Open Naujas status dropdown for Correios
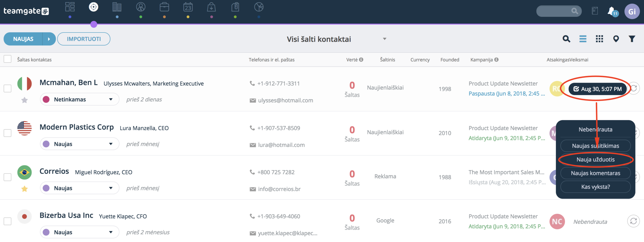 [79, 188]
